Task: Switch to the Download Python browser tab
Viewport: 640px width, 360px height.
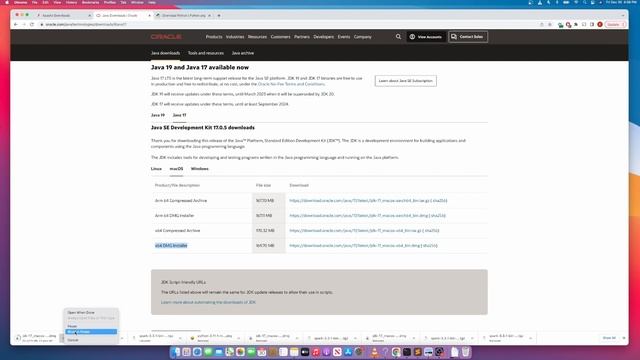Action: [x=183, y=16]
